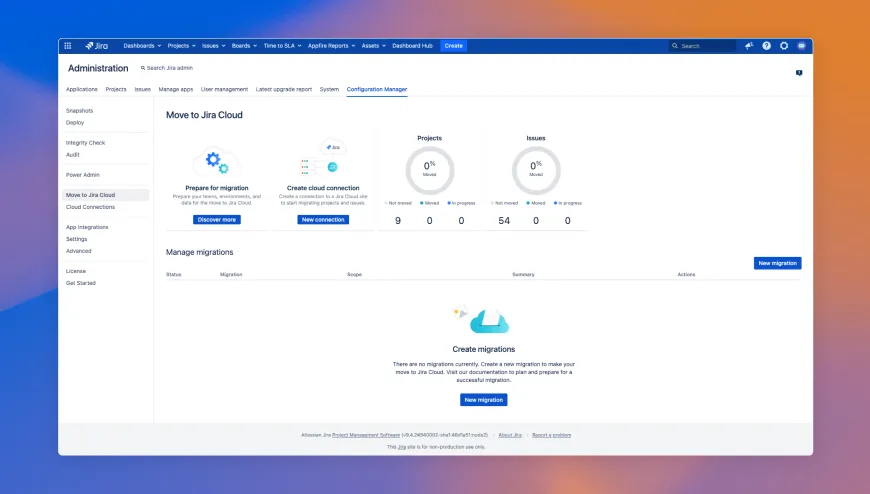Click the Prepare for migration gears illustration
This screenshot has height=494, width=870.
(x=216, y=161)
